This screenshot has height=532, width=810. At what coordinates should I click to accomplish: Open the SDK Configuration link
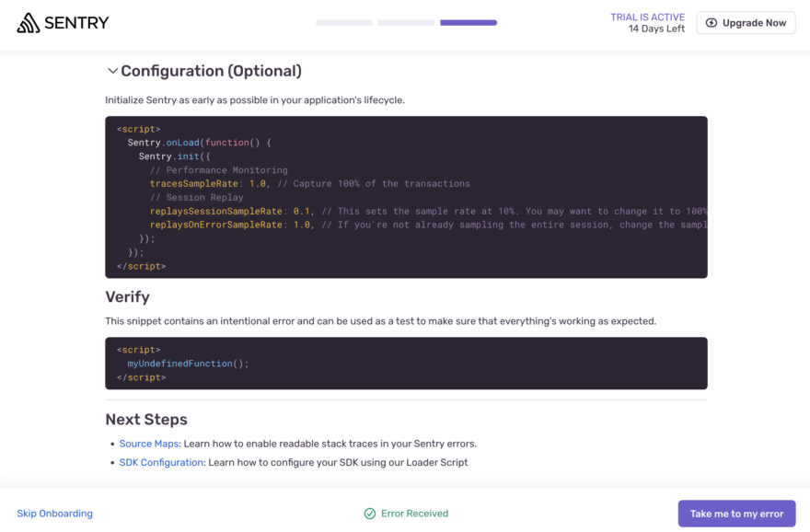(x=161, y=462)
